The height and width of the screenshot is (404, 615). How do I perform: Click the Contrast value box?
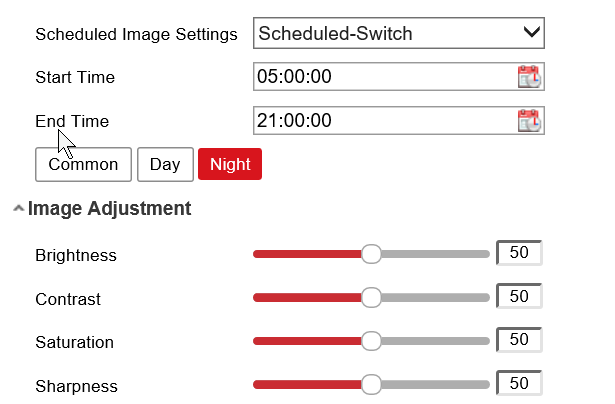click(519, 296)
